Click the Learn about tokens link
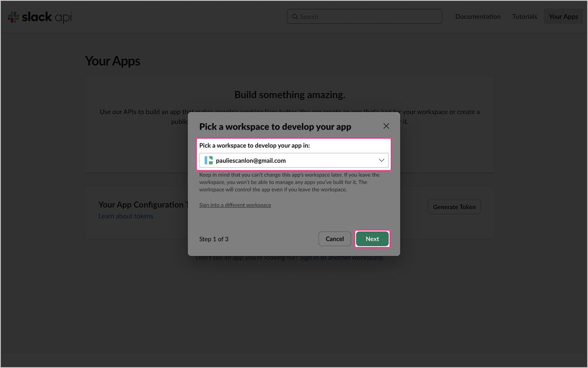588x368 pixels. 126,216
